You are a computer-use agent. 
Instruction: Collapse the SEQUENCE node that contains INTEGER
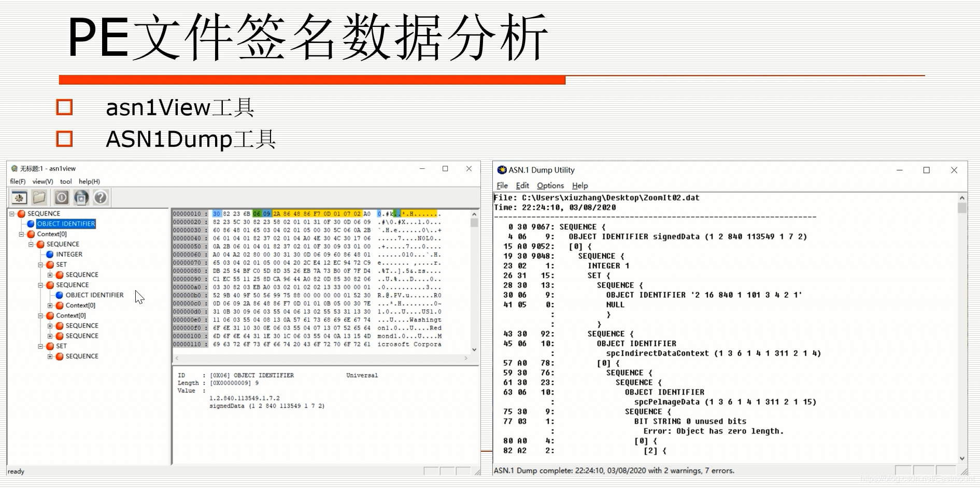click(31, 244)
